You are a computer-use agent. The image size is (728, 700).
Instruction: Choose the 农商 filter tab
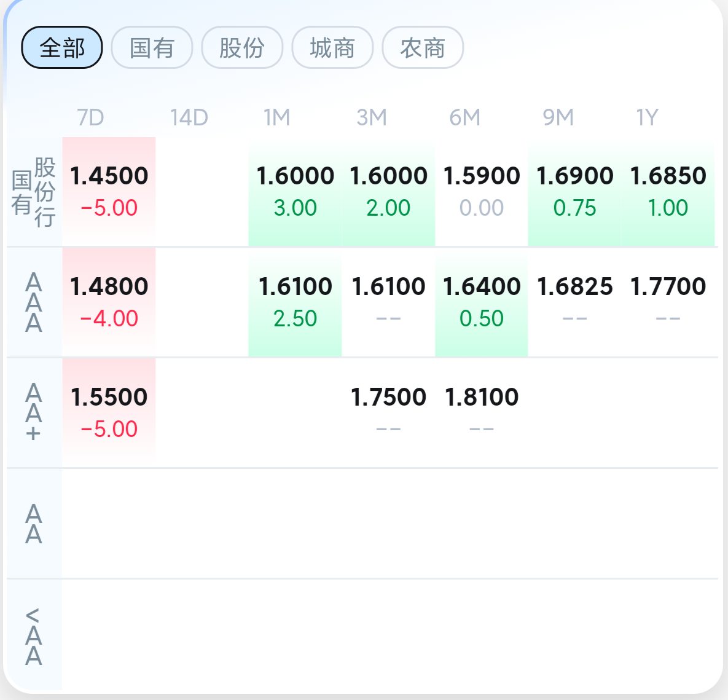423,47
